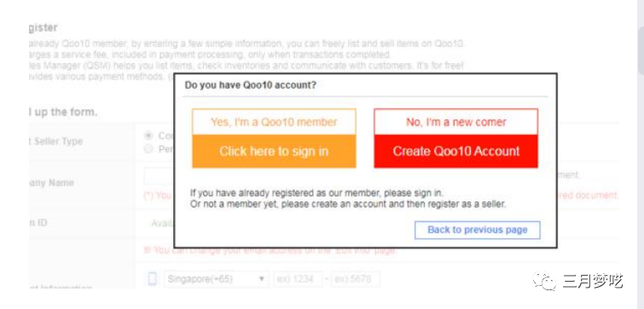
Task: Click the '三月梦呓' watermark text
Action: (593, 281)
